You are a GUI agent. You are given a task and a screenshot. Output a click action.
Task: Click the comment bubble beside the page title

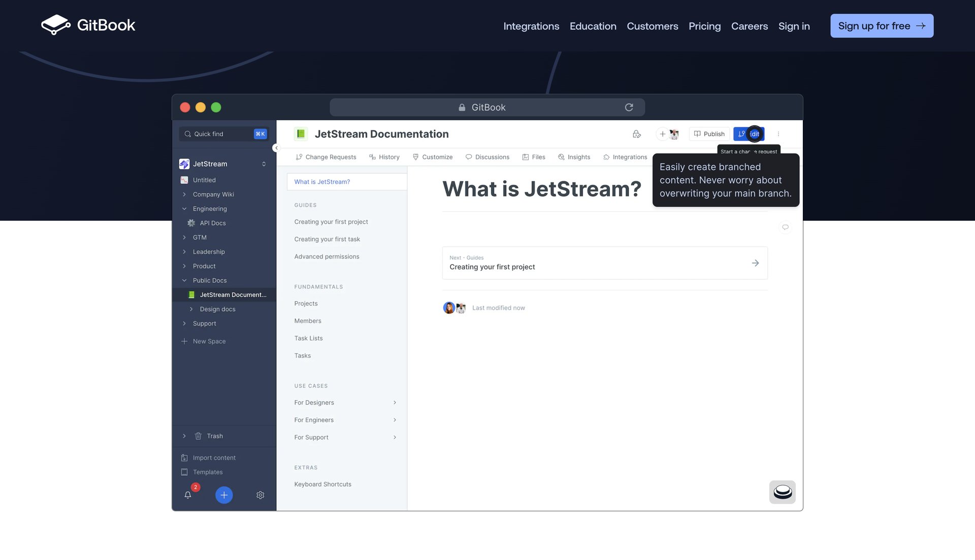(x=785, y=227)
